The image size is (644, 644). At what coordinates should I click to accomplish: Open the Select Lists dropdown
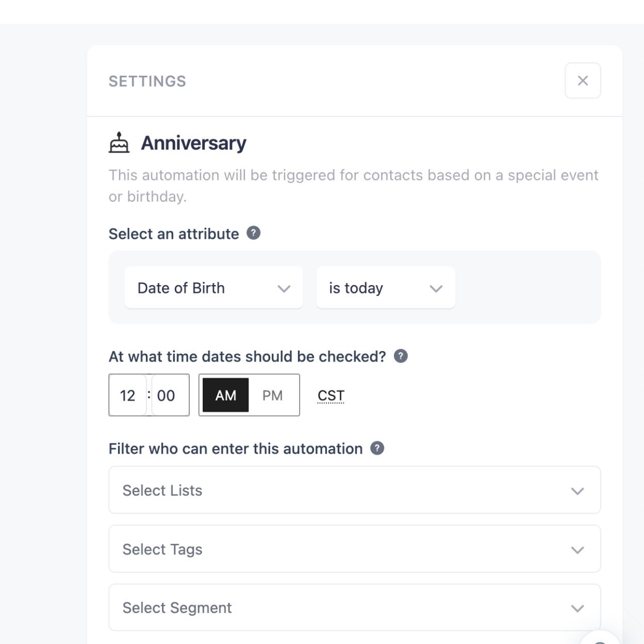pyautogui.click(x=354, y=490)
